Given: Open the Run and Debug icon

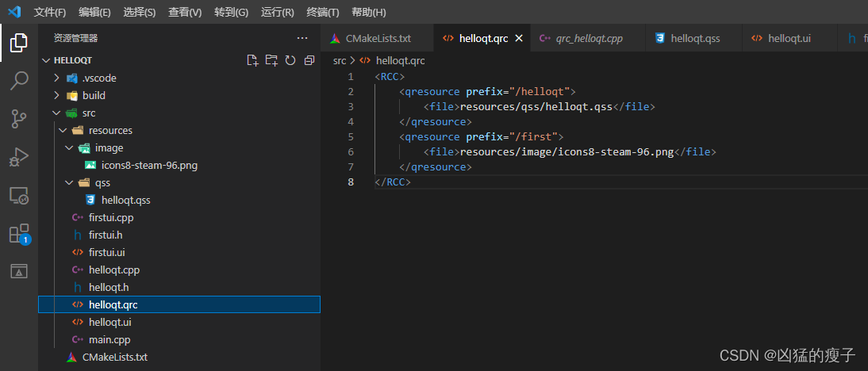Looking at the screenshot, I should click(x=19, y=157).
